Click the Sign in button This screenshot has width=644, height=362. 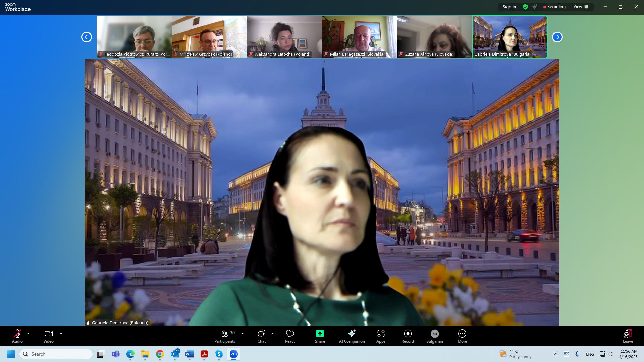tap(509, 7)
